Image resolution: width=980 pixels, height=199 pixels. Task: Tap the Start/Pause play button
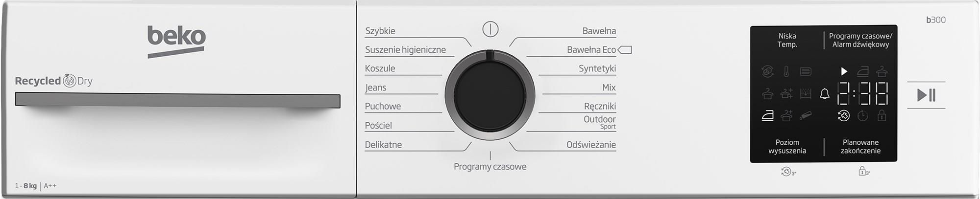pos(926,95)
